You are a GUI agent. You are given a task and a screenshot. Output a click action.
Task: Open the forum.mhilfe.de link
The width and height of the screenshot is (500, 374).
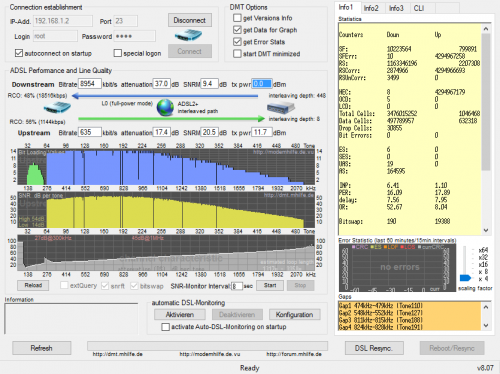(x=294, y=354)
